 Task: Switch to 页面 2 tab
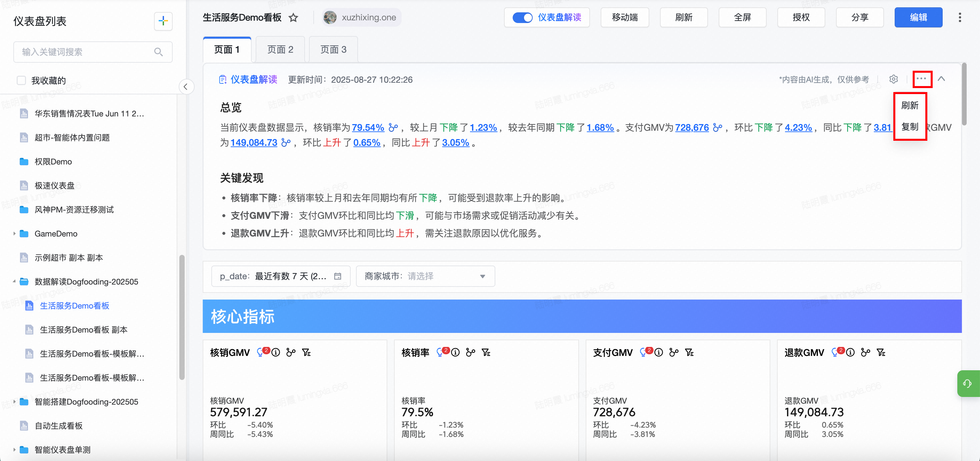280,49
